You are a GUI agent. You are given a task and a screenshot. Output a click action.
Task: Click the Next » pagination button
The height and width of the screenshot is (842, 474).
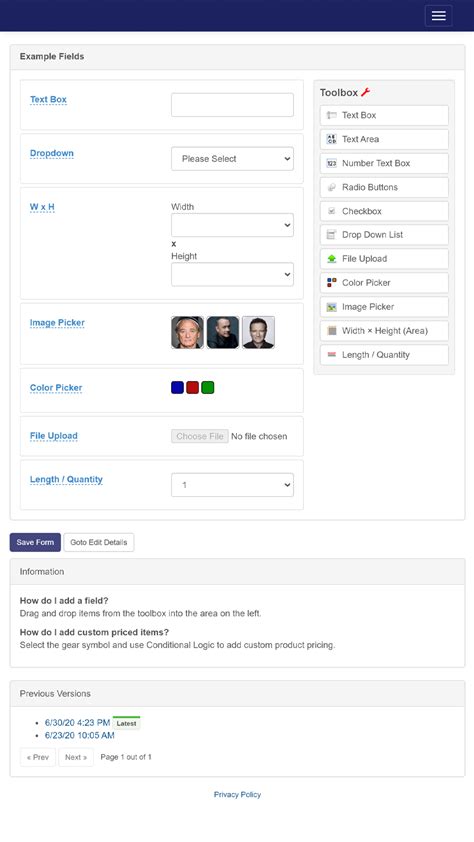pos(76,757)
